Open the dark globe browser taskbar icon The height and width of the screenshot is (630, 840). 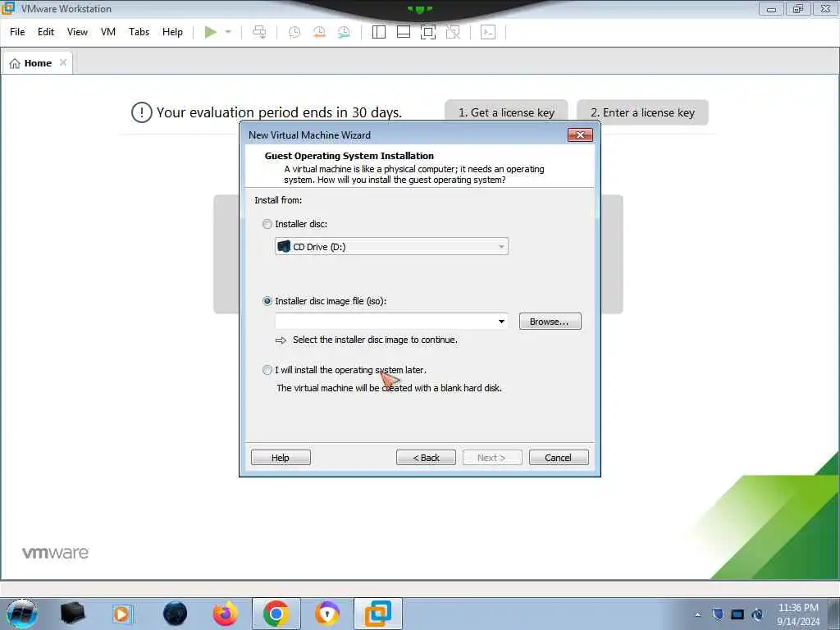click(x=175, y=614)
